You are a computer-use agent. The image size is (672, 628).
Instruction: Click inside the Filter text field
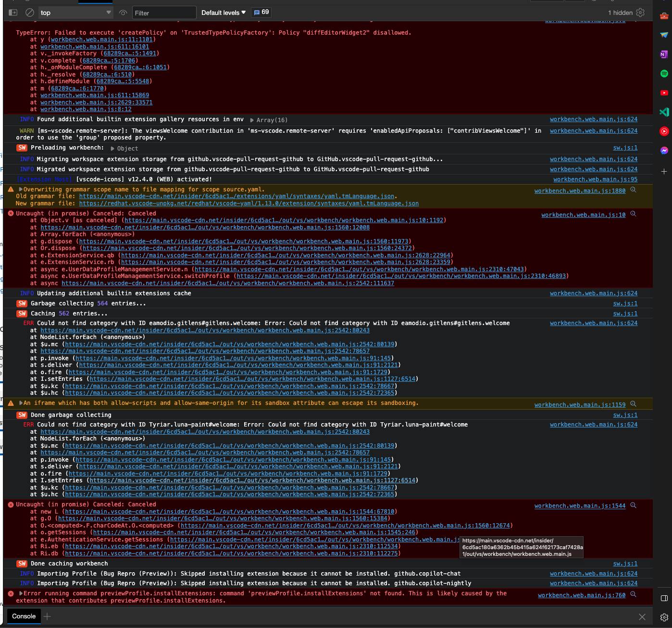(x=163, y=13)
